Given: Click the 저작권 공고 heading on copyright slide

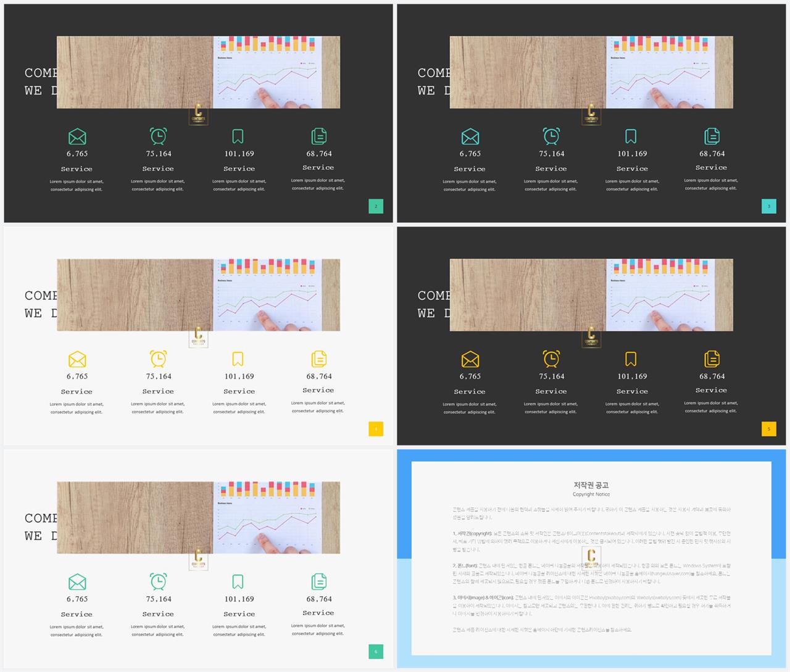Looking at the screenshot, I should click(591, 485).
